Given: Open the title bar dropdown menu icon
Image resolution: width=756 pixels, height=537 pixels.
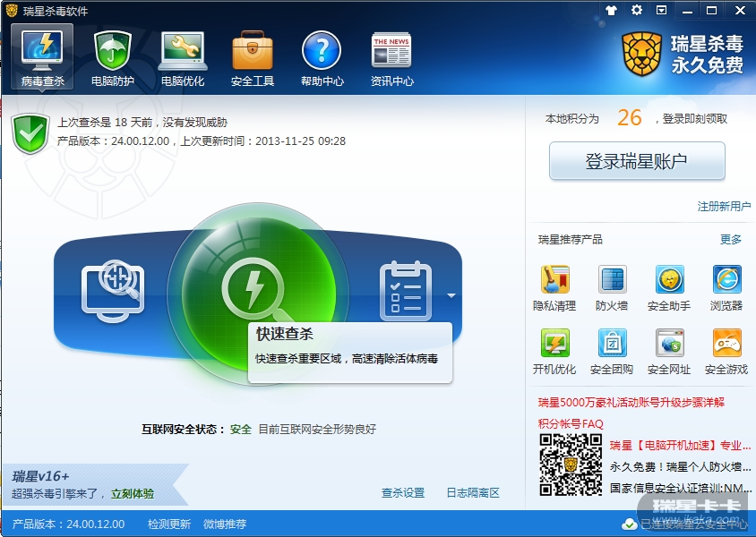Looking at the screenshot, I should pos(661,10).
